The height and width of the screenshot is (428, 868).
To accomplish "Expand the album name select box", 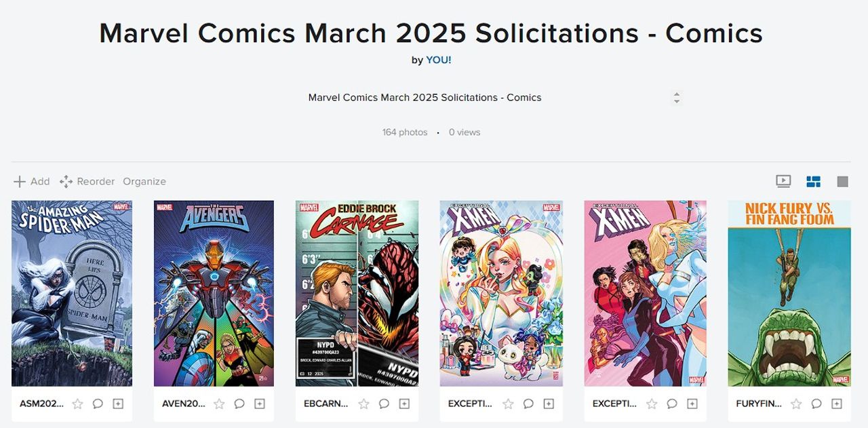I will [492, 98].
